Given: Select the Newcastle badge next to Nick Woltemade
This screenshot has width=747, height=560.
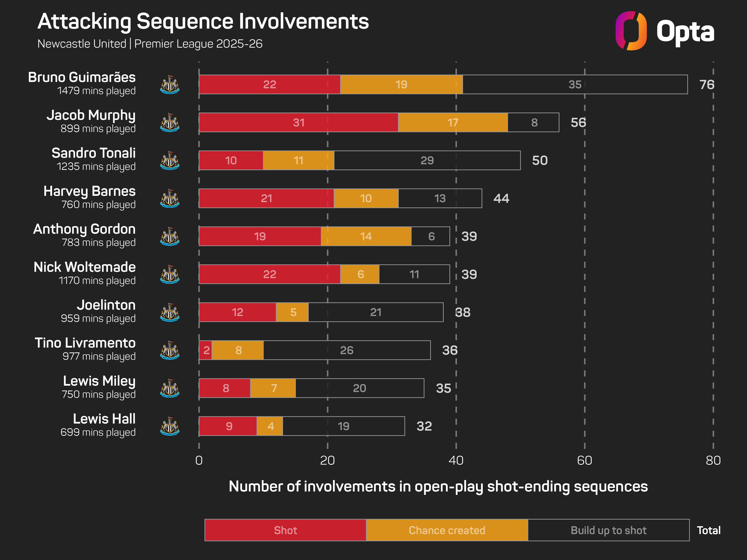Looking at the screenshot, I should (x=170, y=274).
